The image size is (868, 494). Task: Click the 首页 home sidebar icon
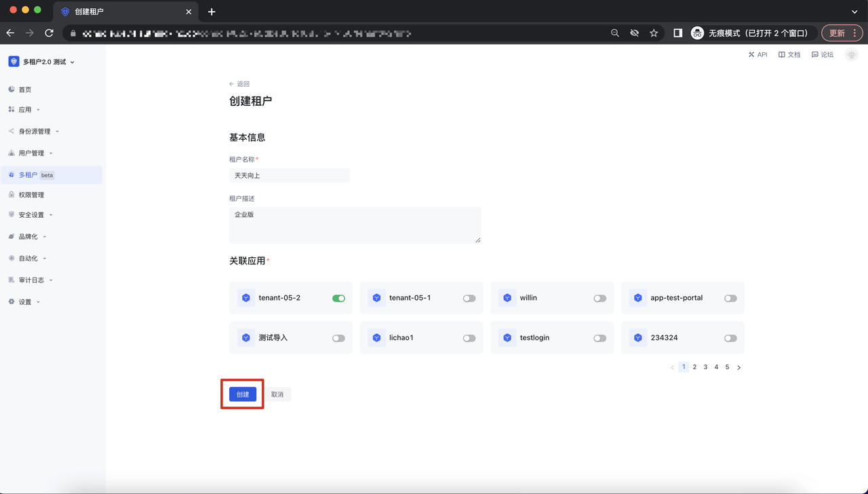tap(12, 90)
